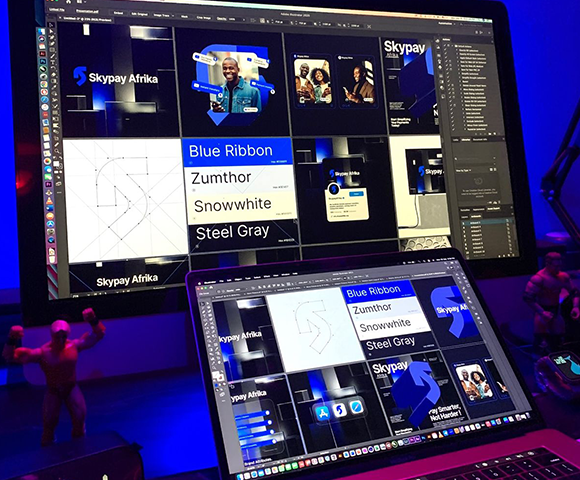Switch to the Document Info tab
Viewport: 580px width, 480px height.
pyautogui.click(x=480, y=139)
